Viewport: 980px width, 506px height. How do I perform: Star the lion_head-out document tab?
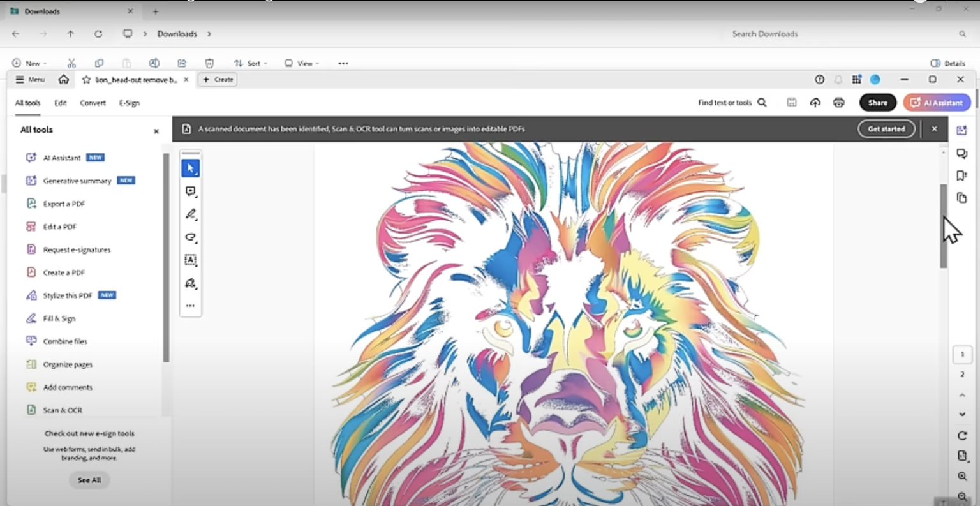point(87,80)
